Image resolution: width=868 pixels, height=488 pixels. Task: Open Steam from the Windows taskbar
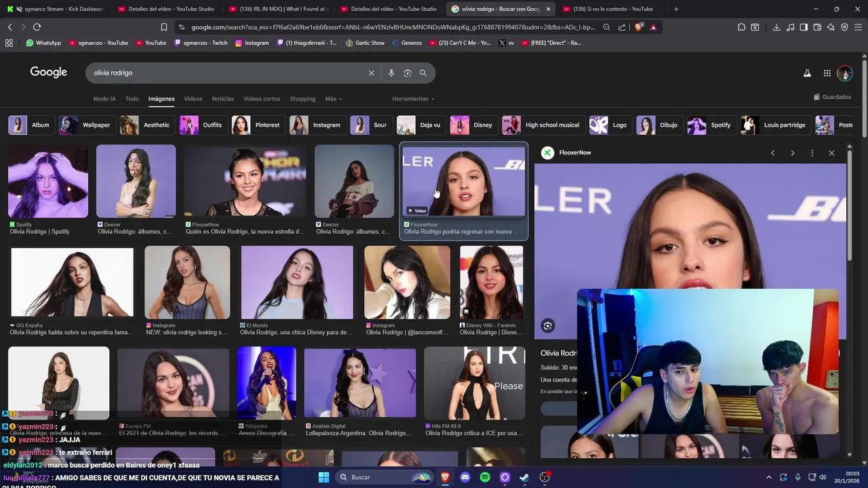point(524,477)
